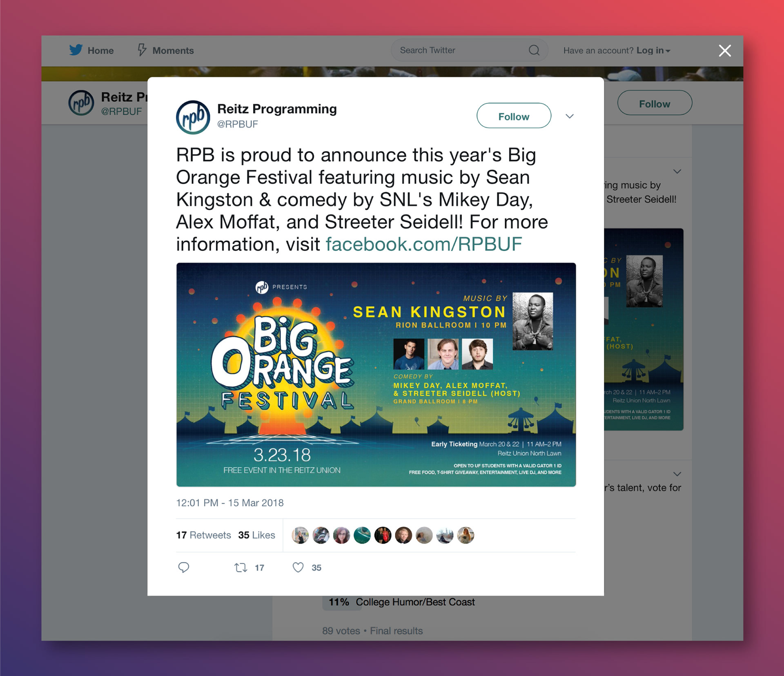Open the ninth liker's avatar
Viewport: 784px width, 676px height.
click(465, 535)
